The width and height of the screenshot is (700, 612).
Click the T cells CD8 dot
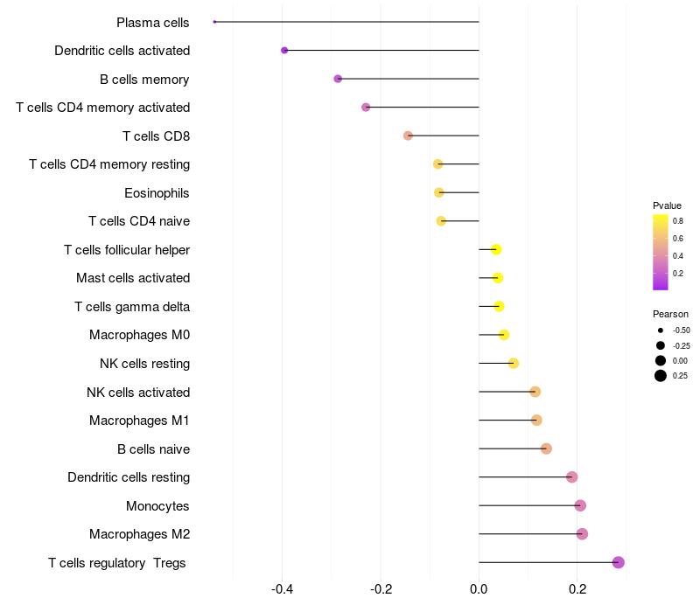pos(408,136)
